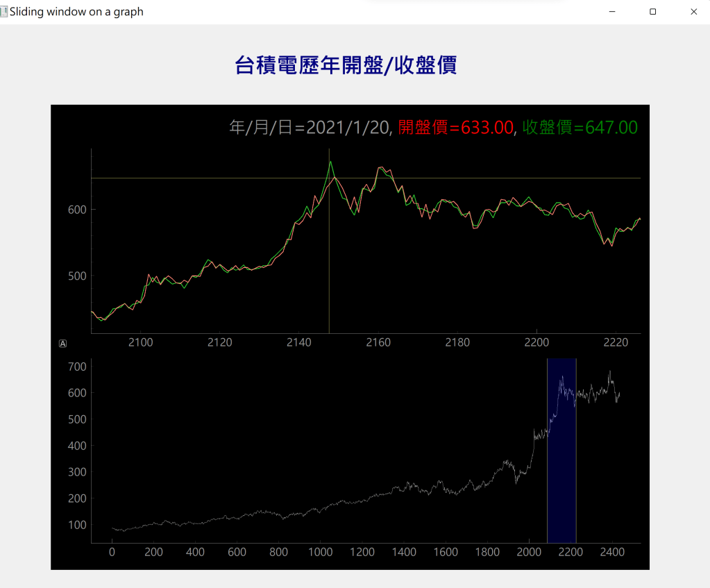This screenshot has height=588, width=710.
Task: Close the Sliding window application
Action: [693, 12]
